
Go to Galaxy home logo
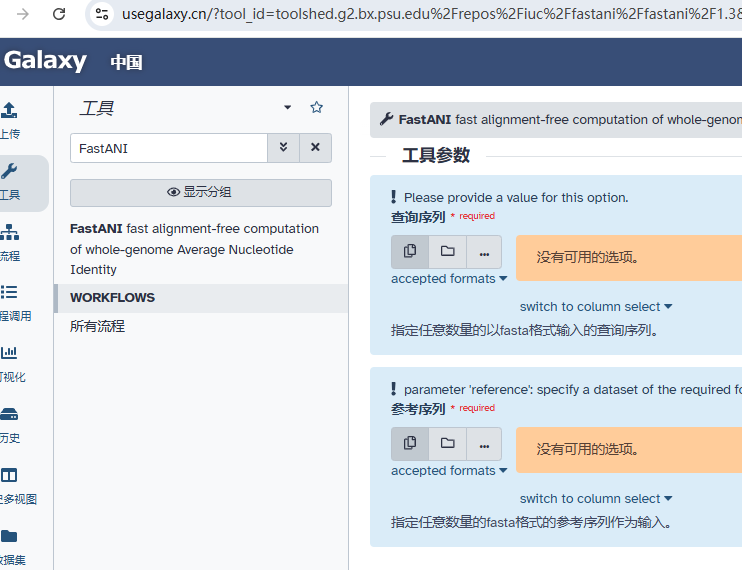point(45,61)
